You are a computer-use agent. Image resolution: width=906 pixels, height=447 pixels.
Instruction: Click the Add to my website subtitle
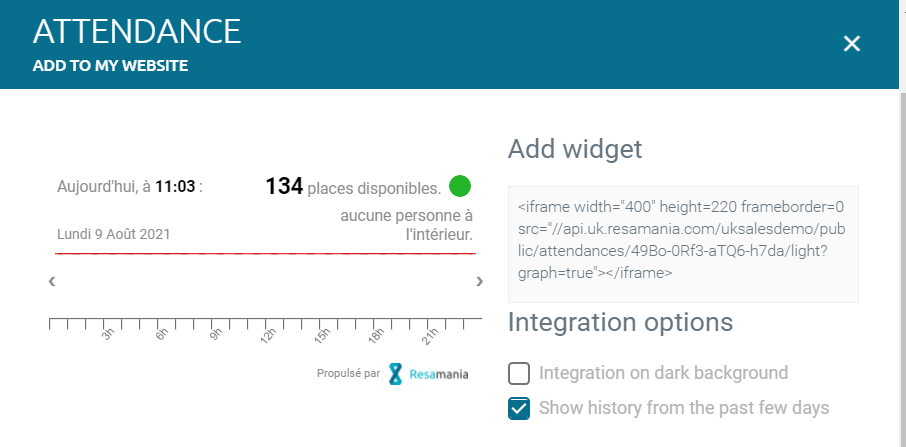click(110, 66)
